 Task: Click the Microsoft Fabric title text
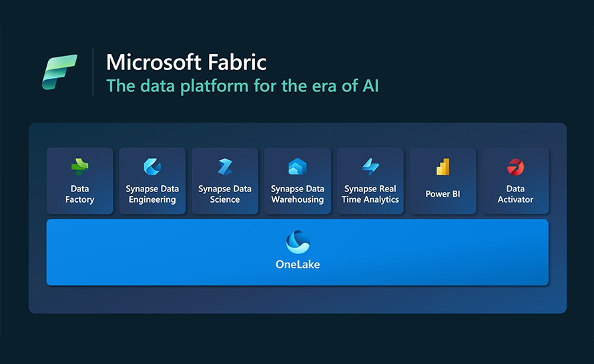pos(186,62)
